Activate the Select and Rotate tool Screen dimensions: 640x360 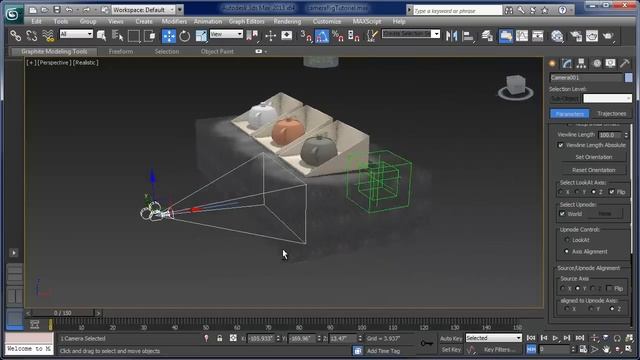[184, 36]
